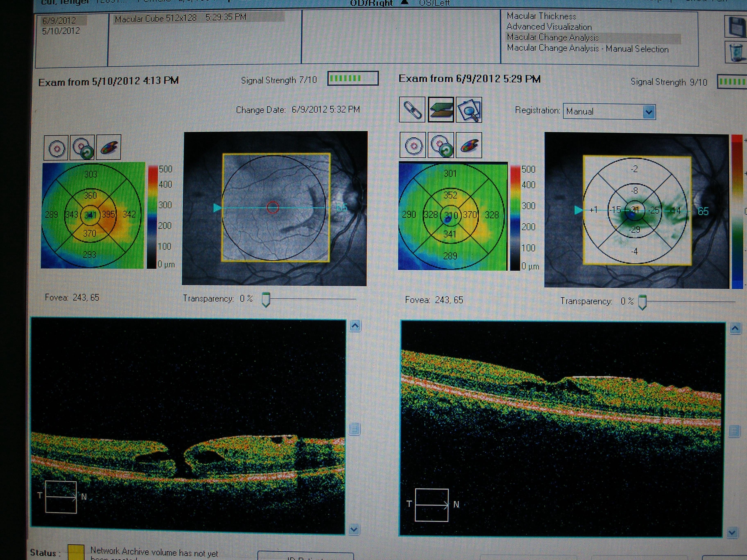Click the 395 value on left thickness map

point(108,214)
